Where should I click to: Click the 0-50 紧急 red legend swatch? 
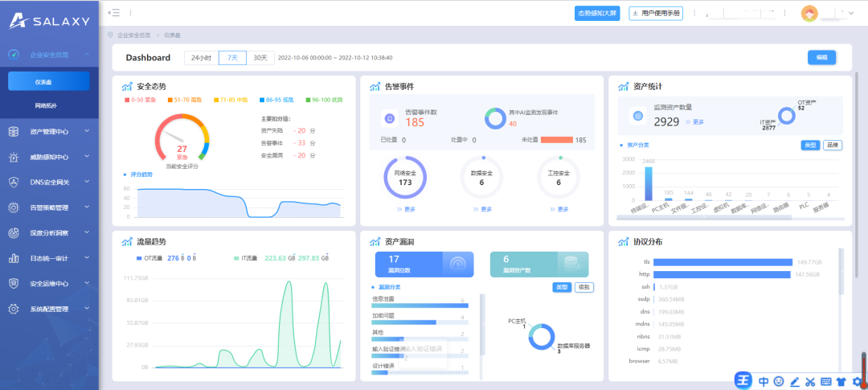pos(126,101)
